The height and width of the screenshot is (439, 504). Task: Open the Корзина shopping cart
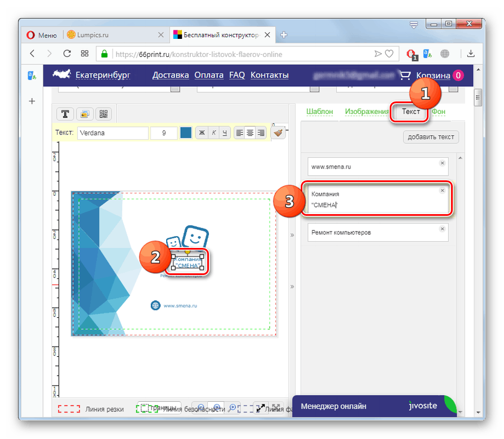coord(433,76)
